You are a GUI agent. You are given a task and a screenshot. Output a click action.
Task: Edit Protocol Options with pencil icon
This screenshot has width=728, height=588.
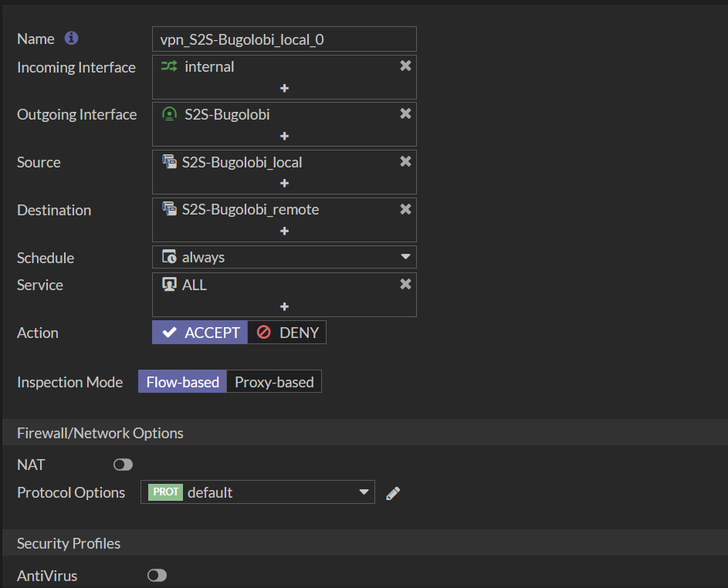coord(393,493)
